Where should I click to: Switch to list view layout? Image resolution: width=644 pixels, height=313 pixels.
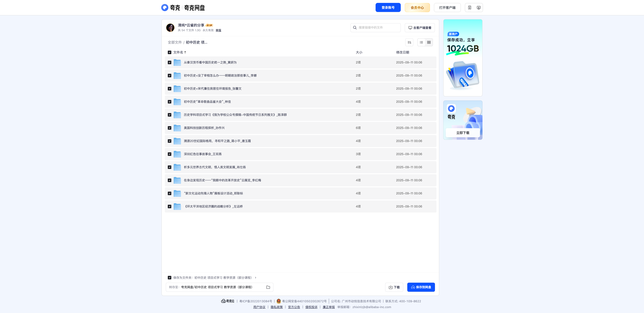coord(421,42)
